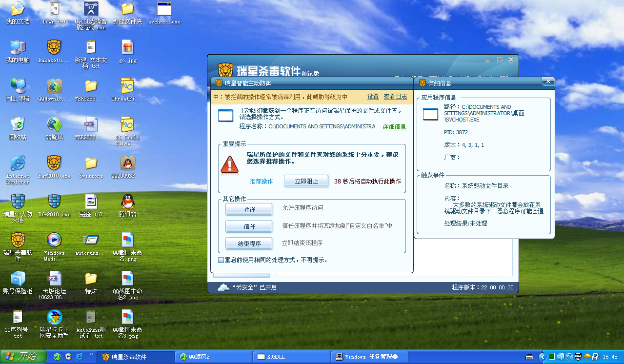624x364 pixels.
Task: Select svchost.exe desktop icon
Action: pos(164,14)
